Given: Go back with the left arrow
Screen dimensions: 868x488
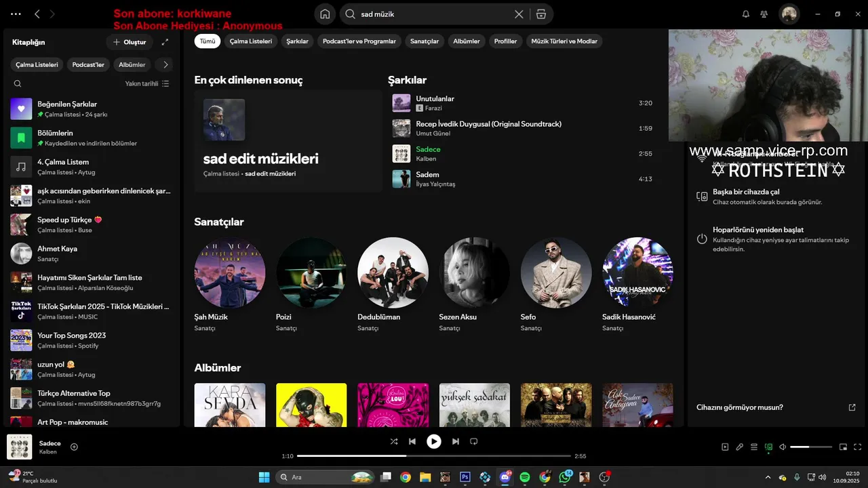Looking at the screenshot, I should tap(37, 14).
